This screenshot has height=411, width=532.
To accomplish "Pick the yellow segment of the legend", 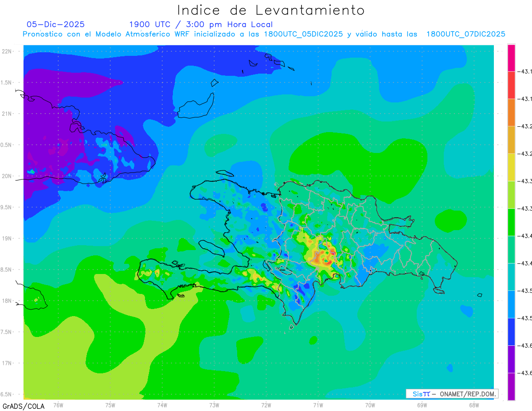I will coord(511,168).
